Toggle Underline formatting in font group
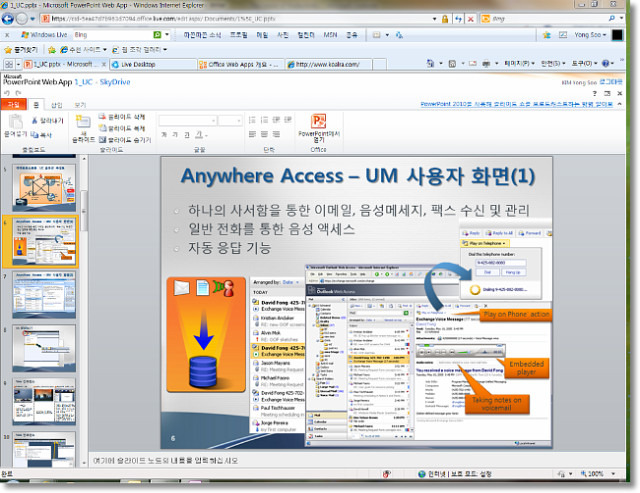The width and height of the screenshot is (640, 493). [187, 135]
